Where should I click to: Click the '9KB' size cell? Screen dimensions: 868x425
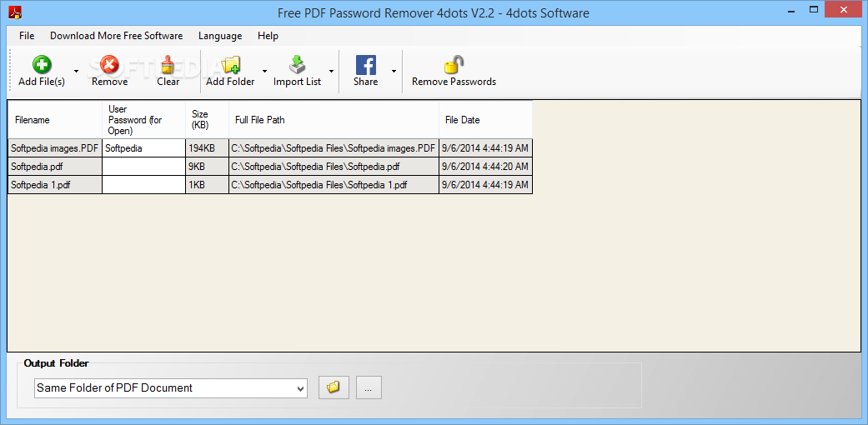207,167
